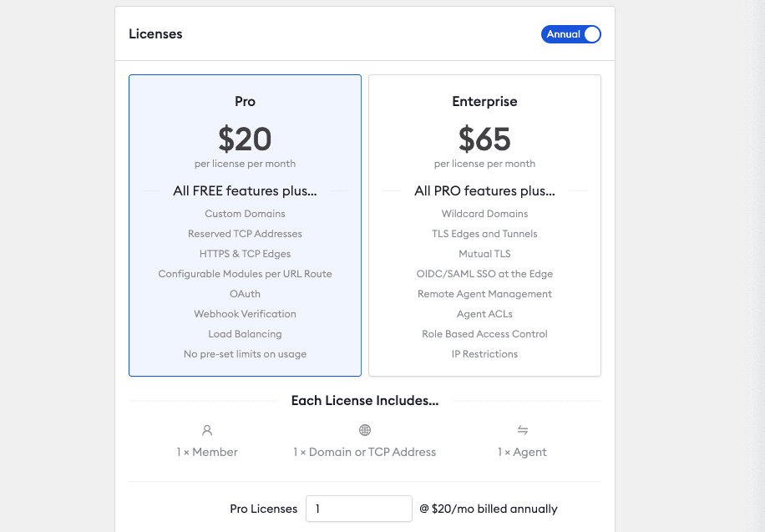Click the $20 Pro price
The width and height of the screenshot is (765, 532).
tap(245, 139)
